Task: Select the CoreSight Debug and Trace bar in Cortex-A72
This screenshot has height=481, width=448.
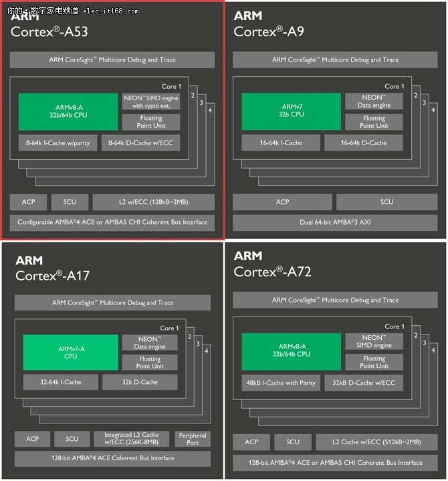Action: tap(335, 300)
